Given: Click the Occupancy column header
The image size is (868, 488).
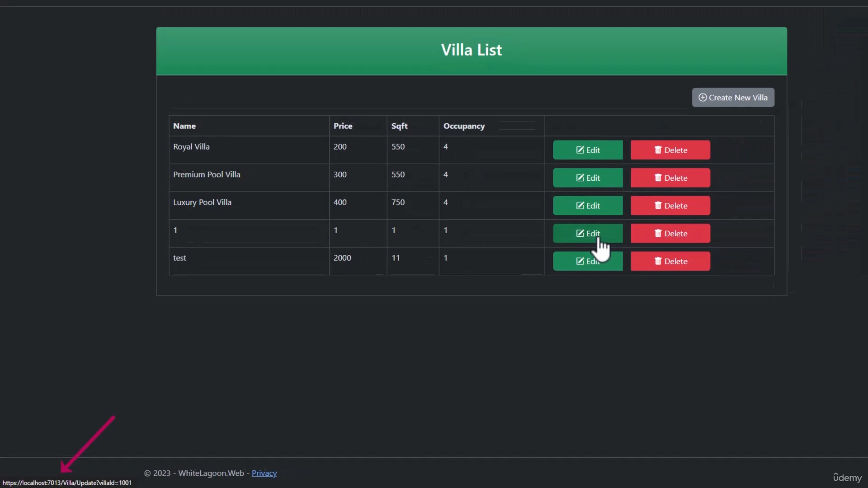Looking at the screenshot, I should [464, 126].
